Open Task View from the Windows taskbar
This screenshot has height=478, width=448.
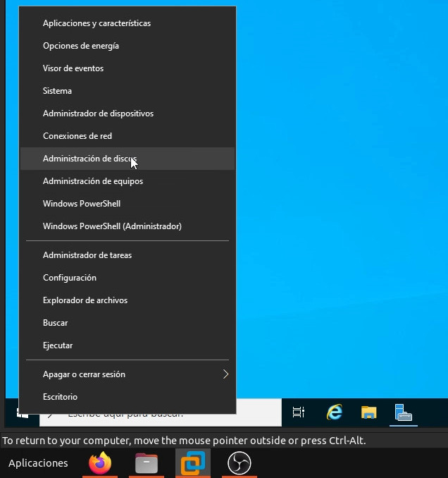click(x=299, y=412)
